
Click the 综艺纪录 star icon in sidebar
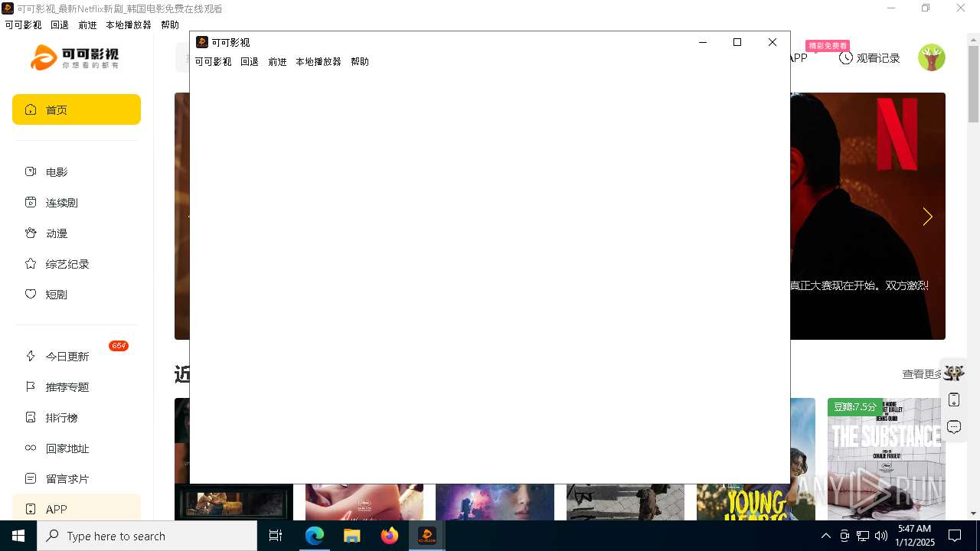(31, 264)
